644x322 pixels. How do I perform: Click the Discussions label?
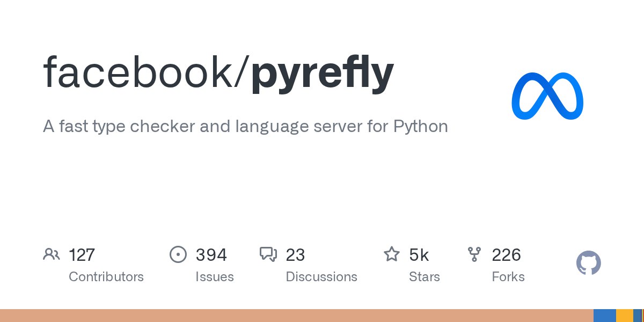321,277
